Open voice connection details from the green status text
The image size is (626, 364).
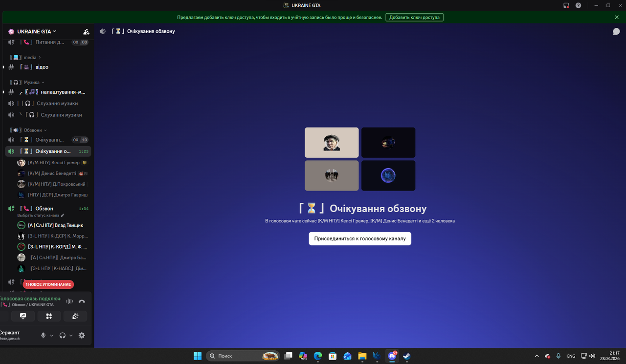(x=30, y=299)
